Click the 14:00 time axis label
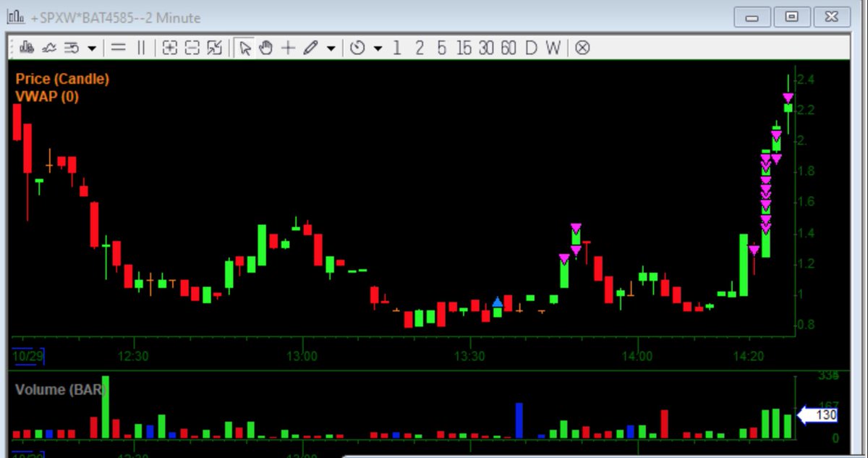This screenshot has height=458, width=868. (x=637, y=356)
